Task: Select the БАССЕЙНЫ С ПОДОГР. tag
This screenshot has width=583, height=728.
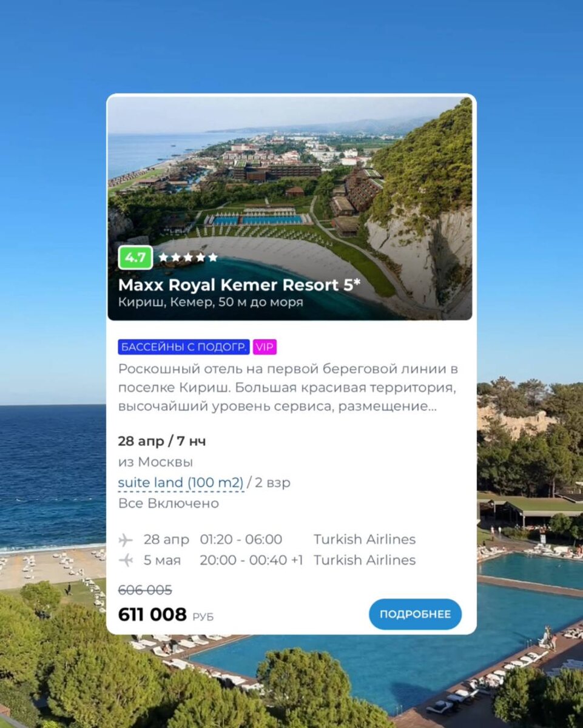Action: [184, 347]
